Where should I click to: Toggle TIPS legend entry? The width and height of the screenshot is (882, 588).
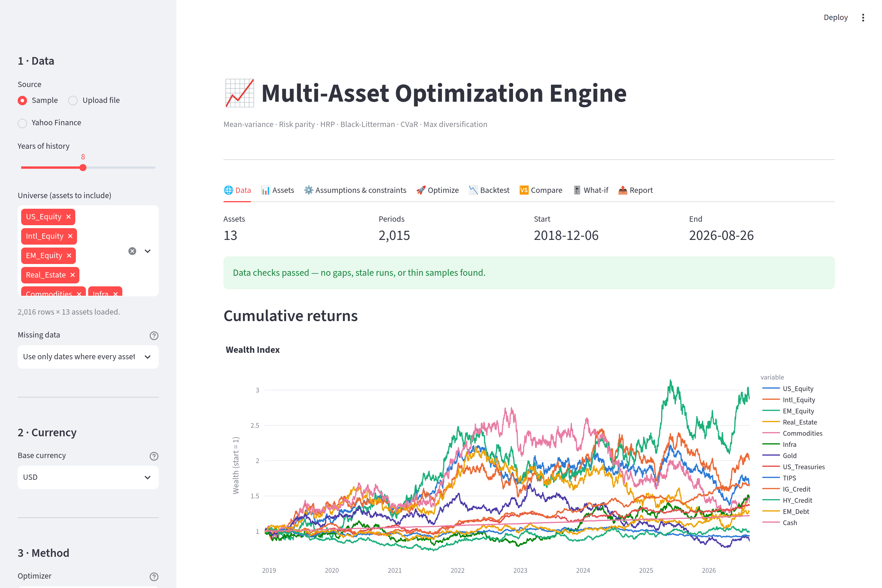[x=779, y=478]
